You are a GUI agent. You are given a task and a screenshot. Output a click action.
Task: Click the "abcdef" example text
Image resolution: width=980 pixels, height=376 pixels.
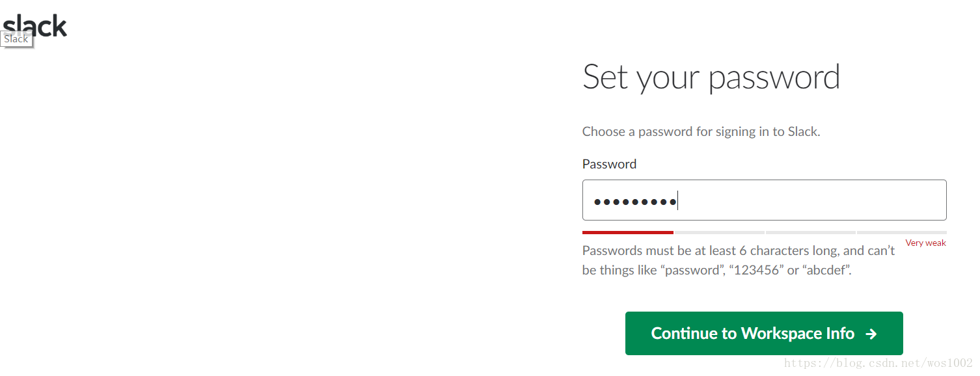pos(826,270)
